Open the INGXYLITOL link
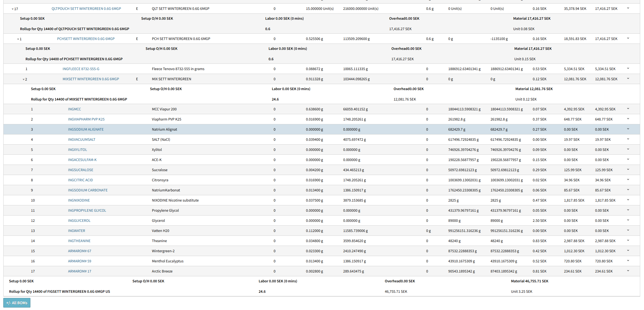 click(78, 150)
